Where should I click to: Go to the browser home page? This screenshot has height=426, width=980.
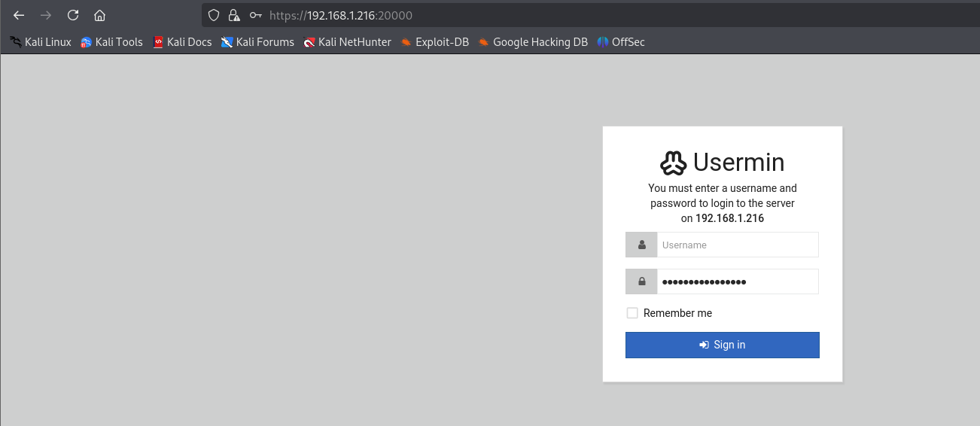tap(99, 15)
